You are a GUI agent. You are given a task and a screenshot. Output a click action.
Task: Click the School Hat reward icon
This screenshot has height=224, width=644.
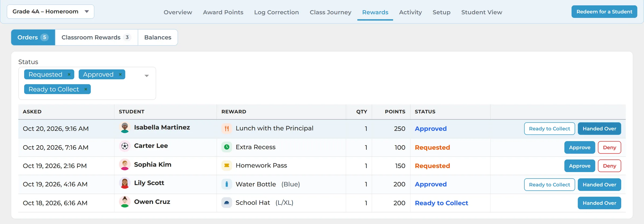point(227,203)
